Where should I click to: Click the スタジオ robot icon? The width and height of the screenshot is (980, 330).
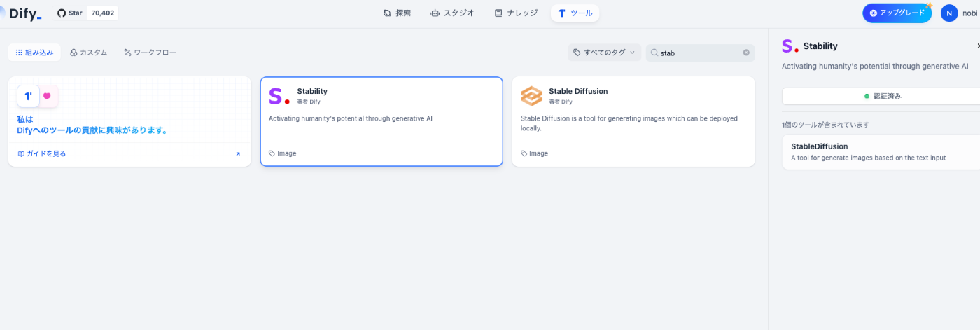(435, 13)
